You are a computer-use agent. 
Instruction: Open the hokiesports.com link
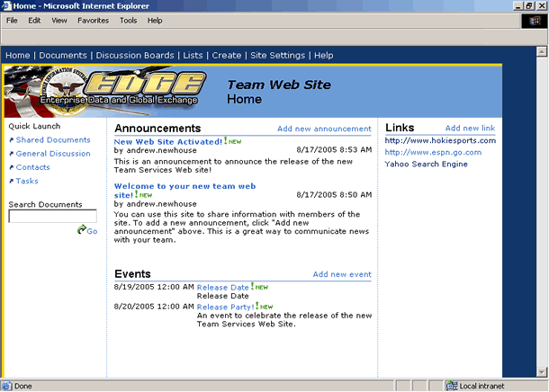pos(440,140)
